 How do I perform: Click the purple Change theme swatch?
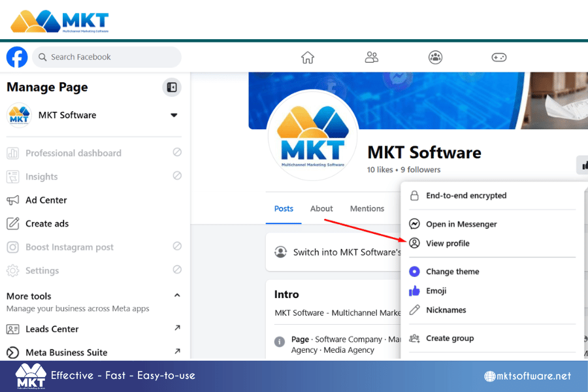click(414, 272)
